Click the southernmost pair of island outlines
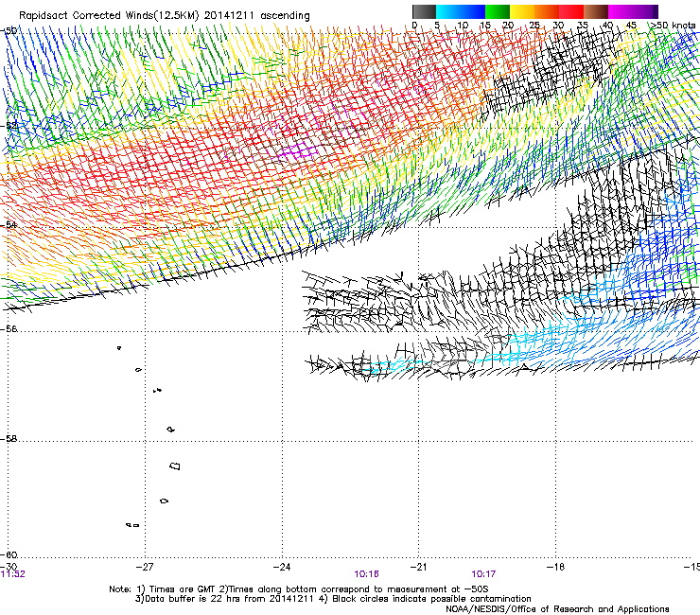Screen dimensions: 700x615 (x=132, y=525)
